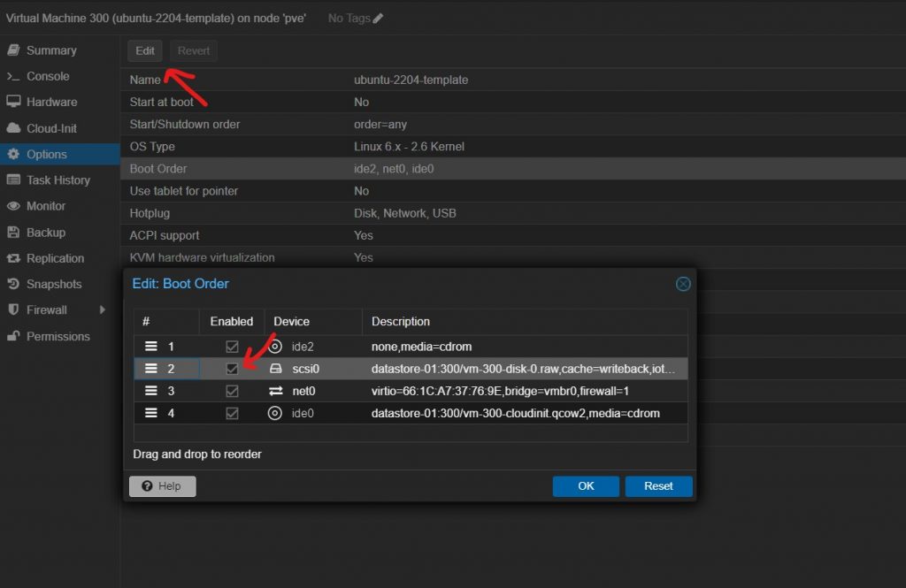Disable the net0 boot device checkbox

[x=232, y=391]
